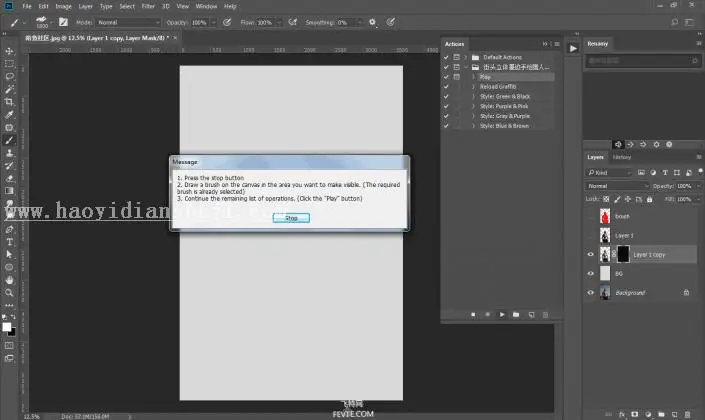The image size is (705, 420).
Task: Switch to the History tab
Action: point(622,157)
